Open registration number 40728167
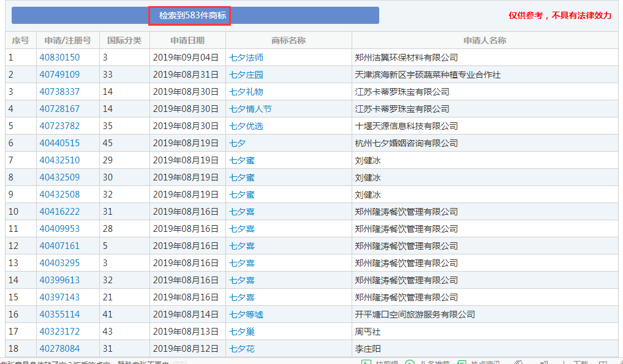The height and width of the screenshot is (364, 623). pyautogui.click(x=59, y=109)
